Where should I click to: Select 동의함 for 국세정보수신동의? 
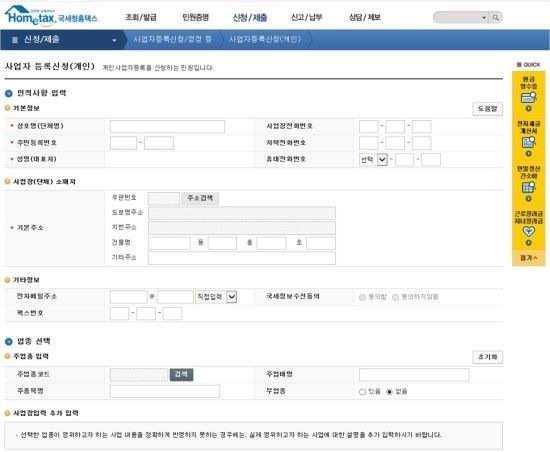click(362, 297)
